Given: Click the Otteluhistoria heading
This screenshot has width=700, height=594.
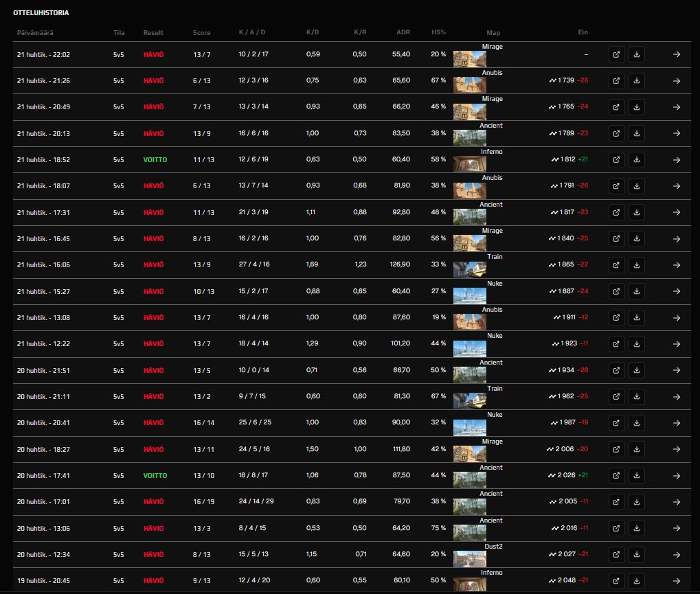Looking at the screenshot, I should click(x=41, y=12).
